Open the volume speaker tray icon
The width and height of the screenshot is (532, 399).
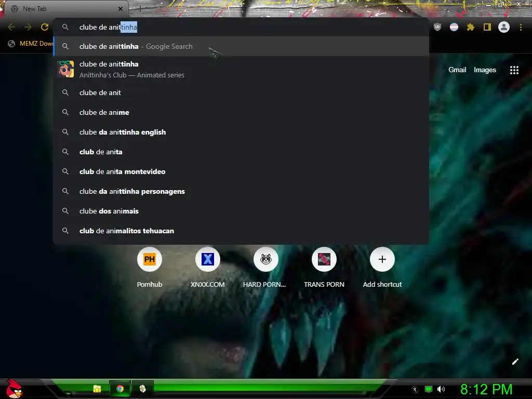[x=441, y=389]
